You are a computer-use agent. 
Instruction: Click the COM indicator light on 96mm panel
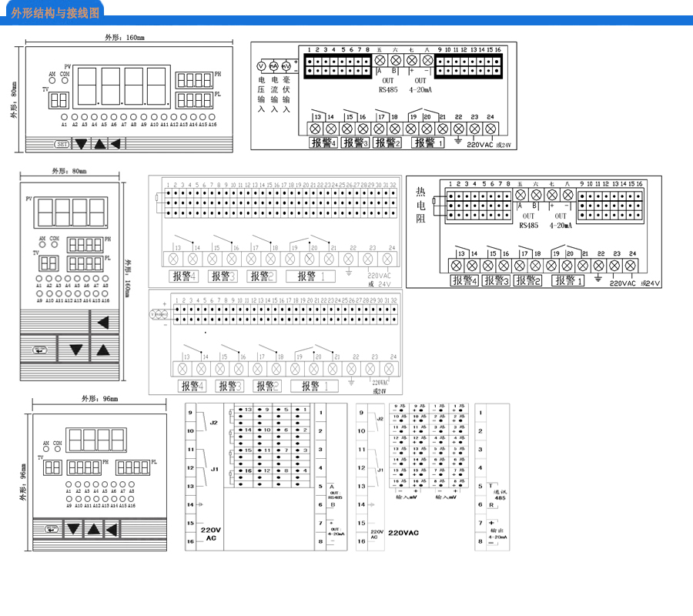(x=56, y=450)
